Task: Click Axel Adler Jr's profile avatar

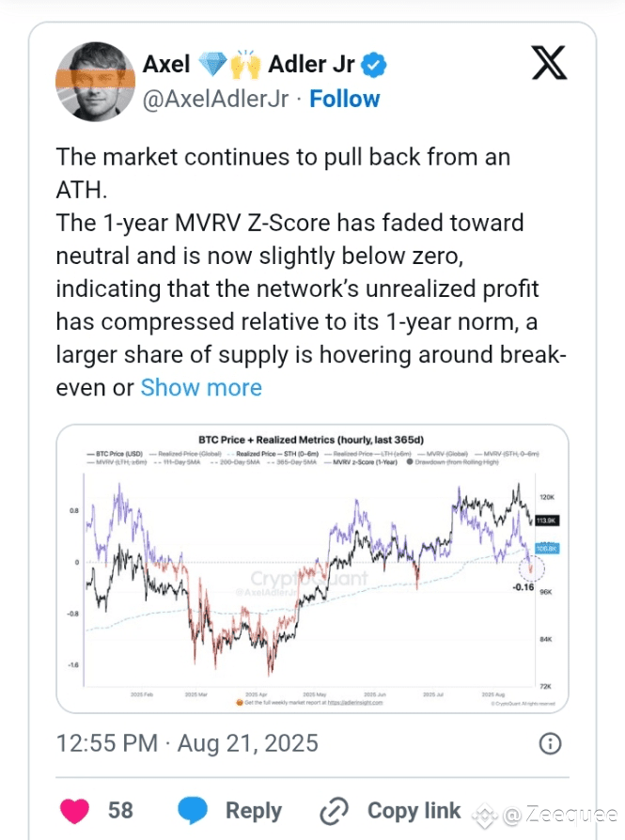Action: pyautogui.click(x=96, y=82)
